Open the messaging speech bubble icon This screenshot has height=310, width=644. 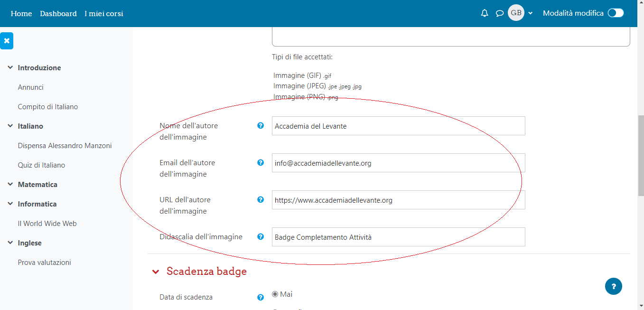click(x=500, y=13)
